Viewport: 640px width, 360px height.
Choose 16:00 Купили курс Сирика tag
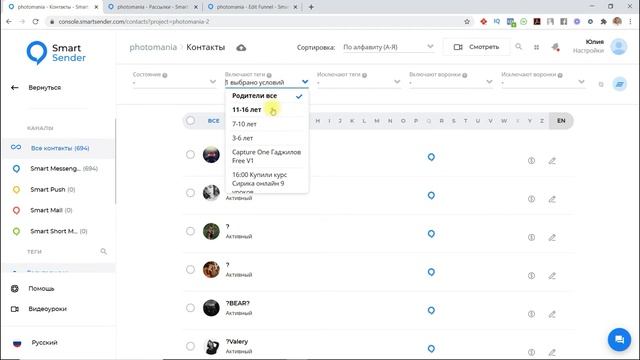(267, 180)
